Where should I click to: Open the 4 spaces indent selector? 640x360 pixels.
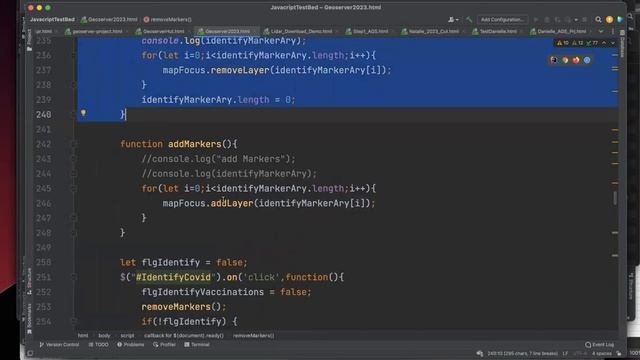[602, 353]
